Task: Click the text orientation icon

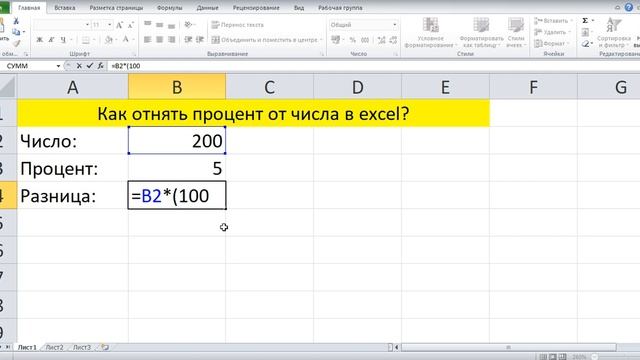Action: (188, 24)
